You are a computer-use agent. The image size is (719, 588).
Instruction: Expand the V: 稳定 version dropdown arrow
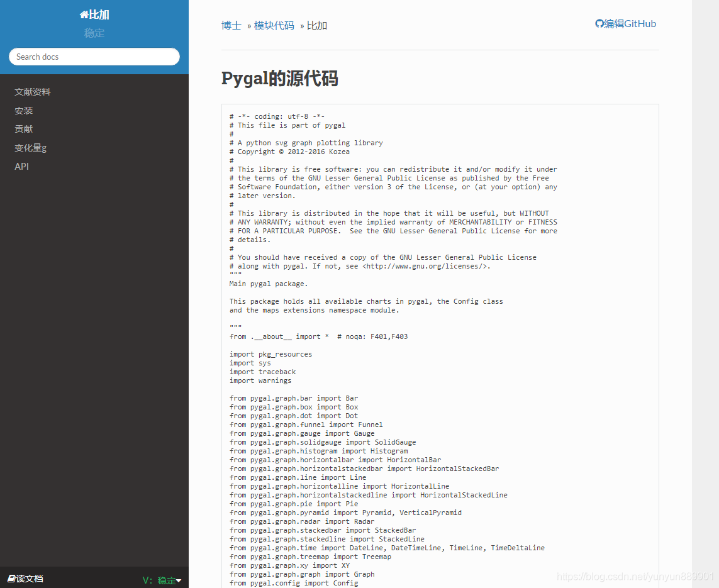click(x=179, y=580)
